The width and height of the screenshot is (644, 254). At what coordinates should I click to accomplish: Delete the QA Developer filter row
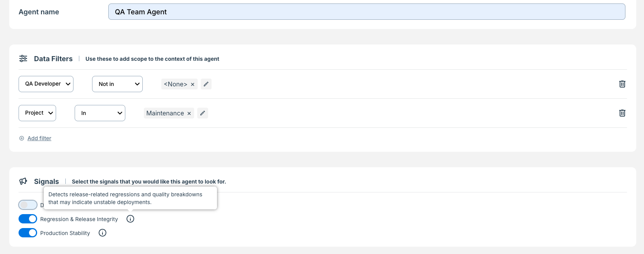[622, 84]
